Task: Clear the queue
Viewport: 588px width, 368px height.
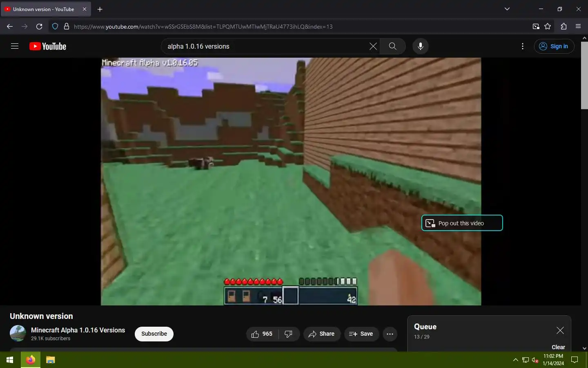Action: (558, 347)
